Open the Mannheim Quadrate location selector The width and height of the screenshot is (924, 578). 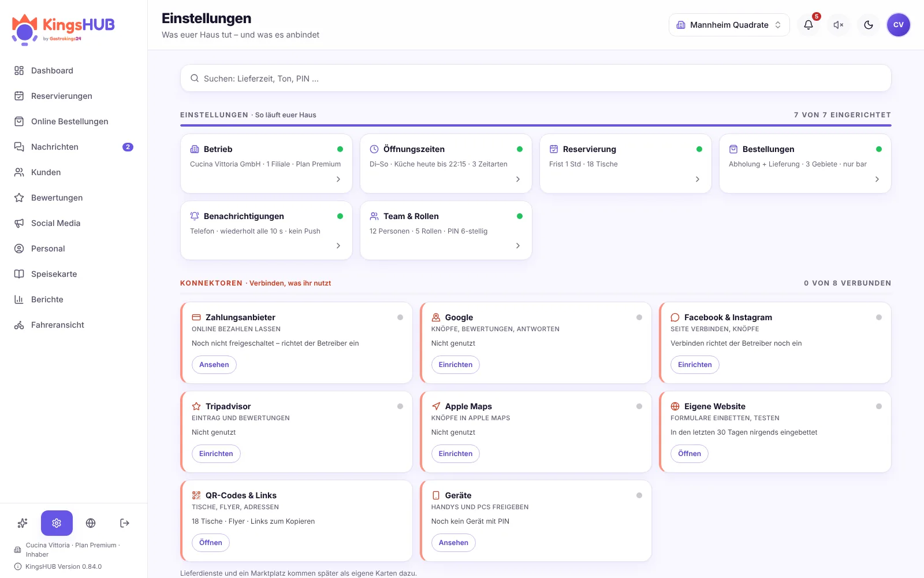729,25
